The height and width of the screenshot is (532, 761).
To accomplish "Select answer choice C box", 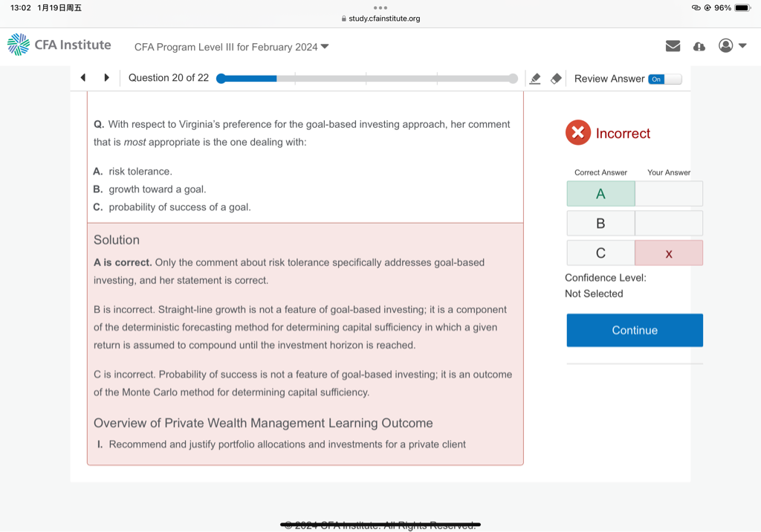I will point(600,253).
